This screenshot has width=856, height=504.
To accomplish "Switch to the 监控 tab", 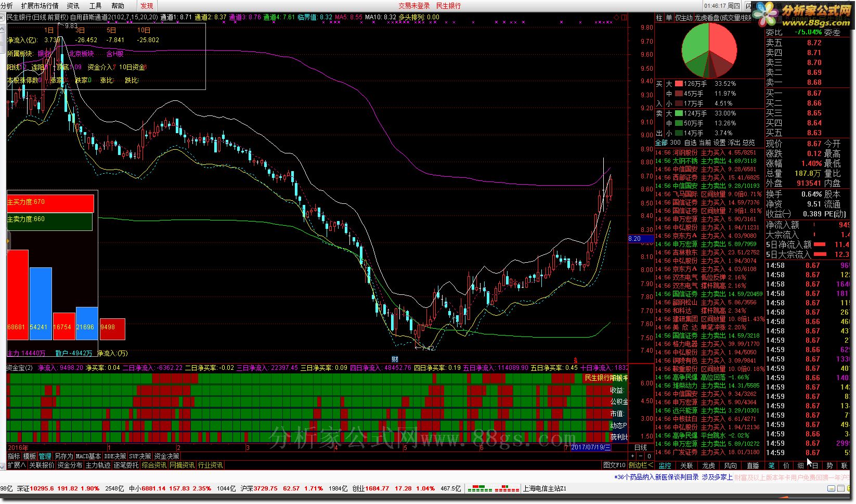I will (665, 466).
